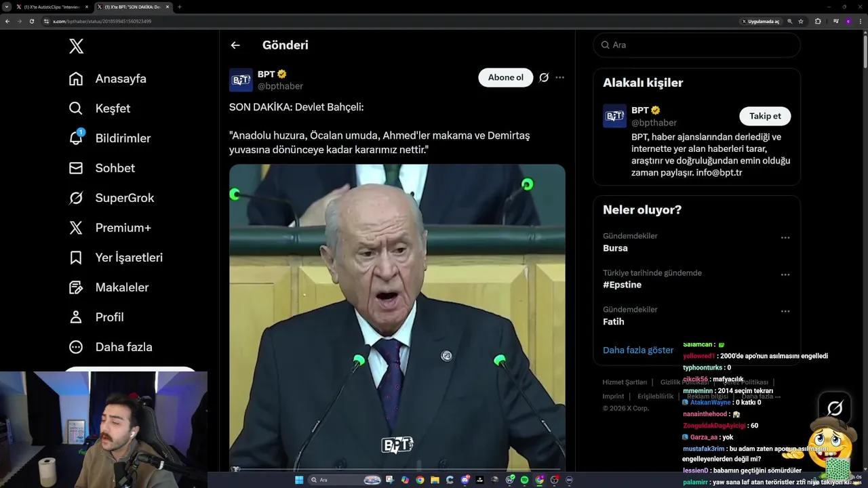Screen dimensions: 868x488
Task: Open the floating Grok button
Action: point(835,408)
